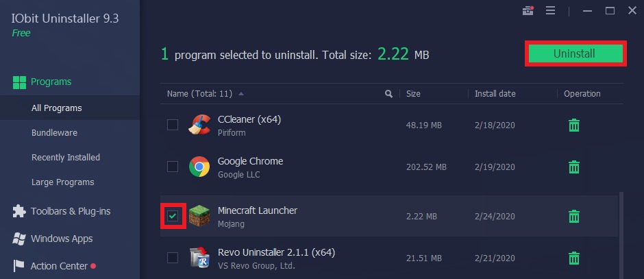Click the trash icon for Minecraft Launcher
Image resolution: width=644 pixels, height=279 pixels.
pyautogui.click(x=573, y=216)
